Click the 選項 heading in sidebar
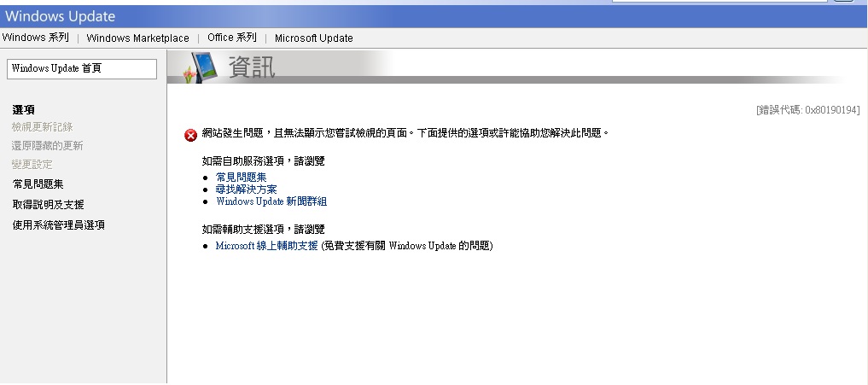 coord(24,109)
